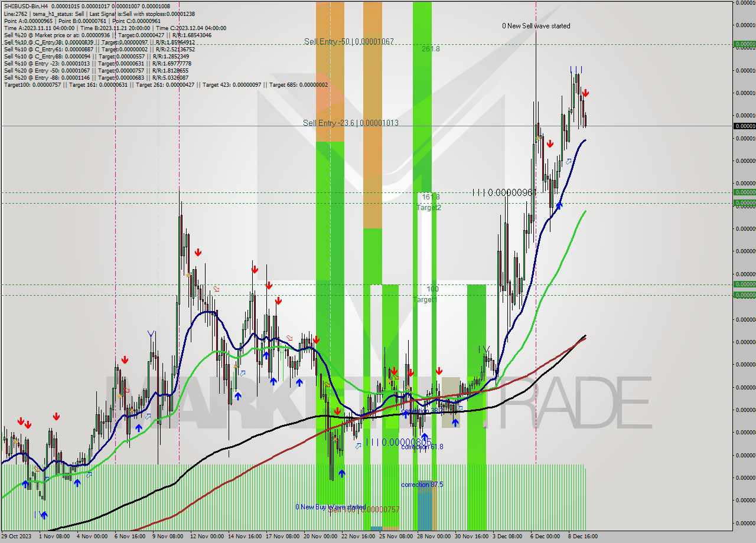Click the '22 Nov 16:00' time axis label
Screen dimensions: 756x543
(x=358, y=537)
